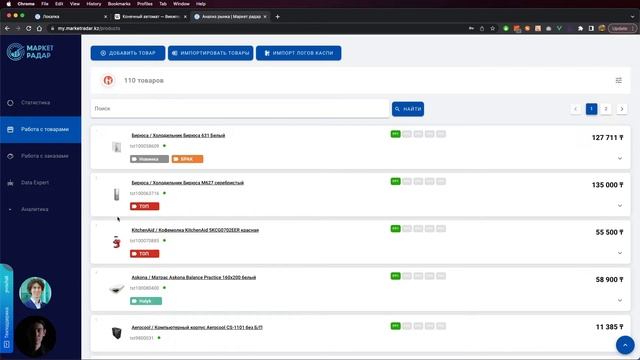Reload the page with the refresh icon
The image size is (640, 360).
pyautogui.click(x=29, y=29)
